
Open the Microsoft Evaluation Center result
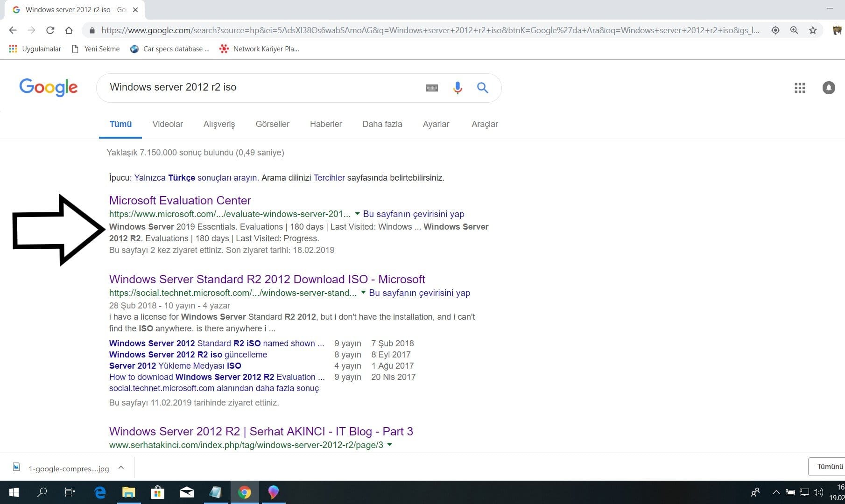(x=180, y=200)
